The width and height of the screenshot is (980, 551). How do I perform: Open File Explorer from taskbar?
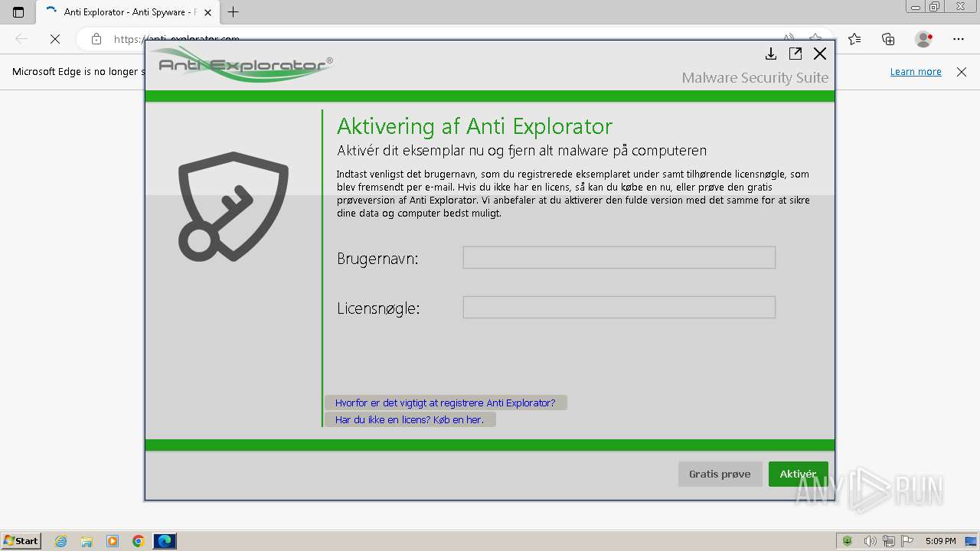[x=87, y=541]
